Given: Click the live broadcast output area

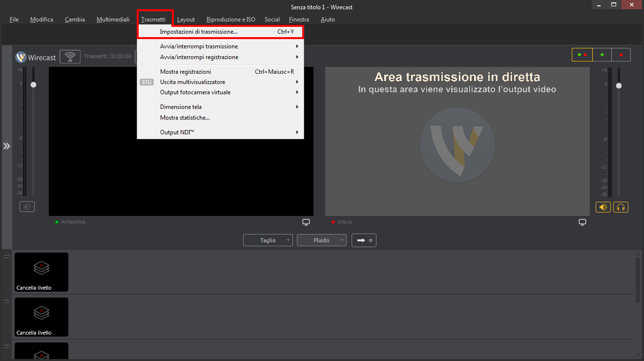Looking at the screenshot, I should (x=457, y=141).
